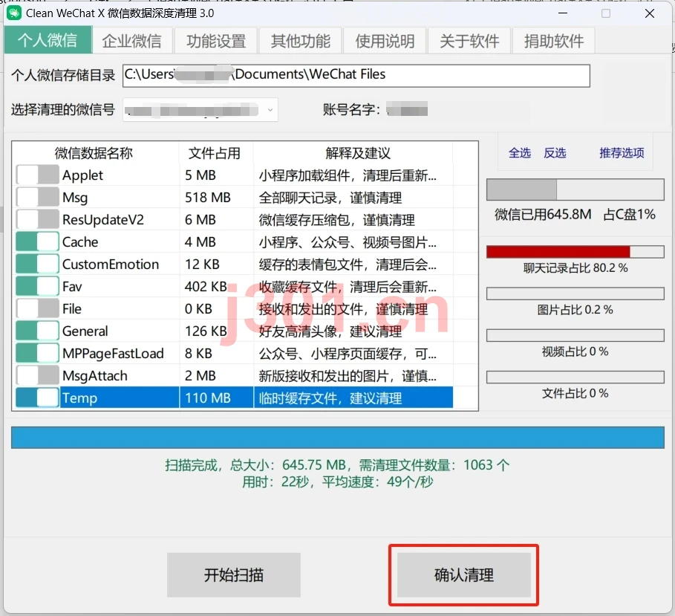Enable the File row toggle
This screenshot has height=616, width=675.
(37, 308)
